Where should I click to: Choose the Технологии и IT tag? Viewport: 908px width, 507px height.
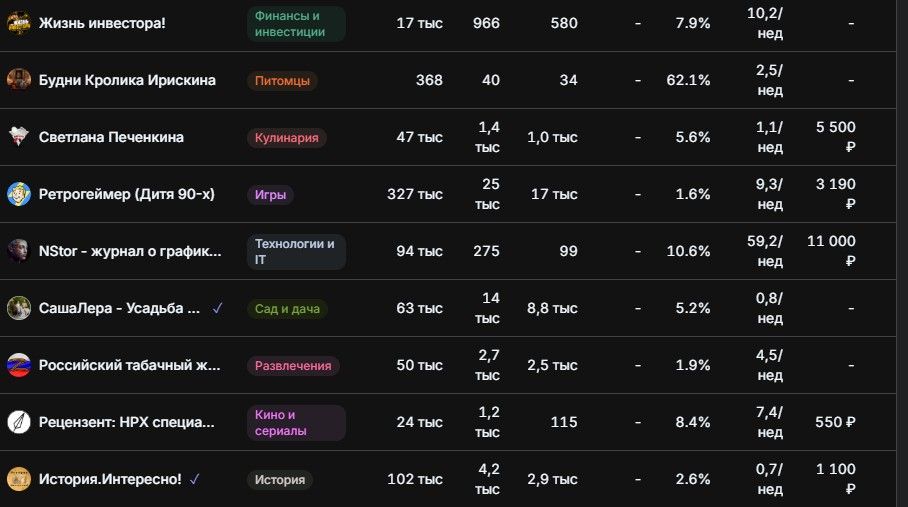[x=296, y=252]
